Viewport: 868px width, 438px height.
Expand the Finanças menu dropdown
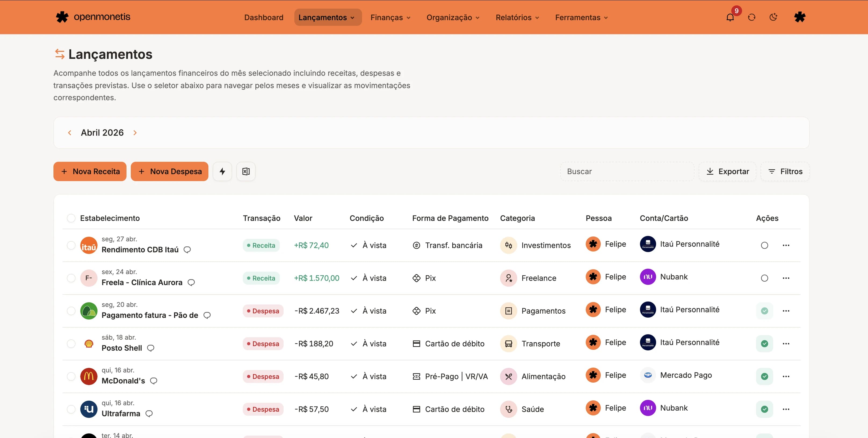[390, 17]
